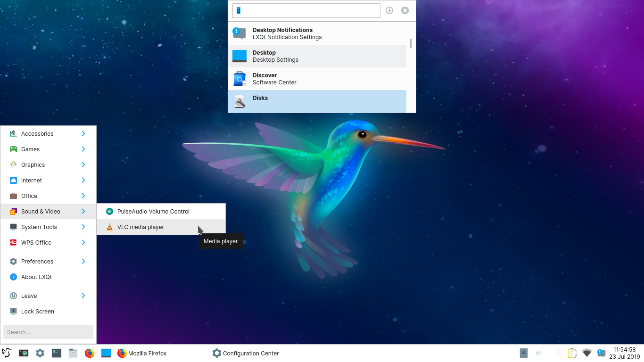Click the clock showing 11:54:58
Image resolution: width=644 pixels, height=362 pixels.
pos(625,353)
